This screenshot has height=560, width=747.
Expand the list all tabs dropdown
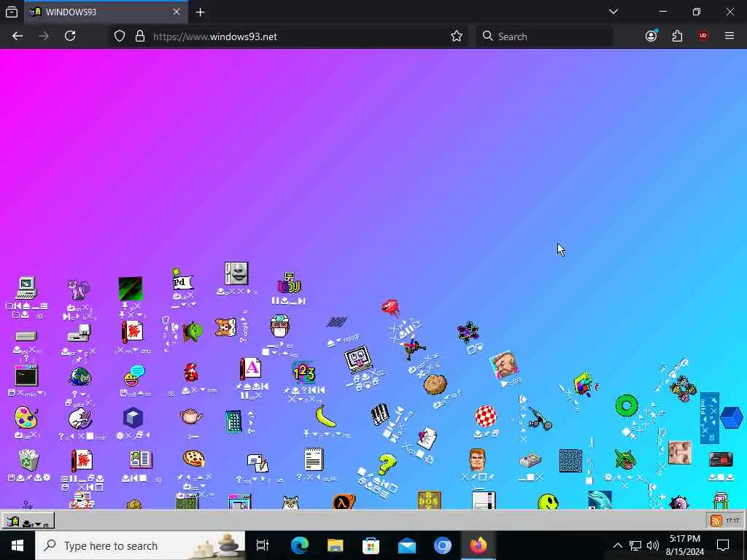(x=613, y=12)
